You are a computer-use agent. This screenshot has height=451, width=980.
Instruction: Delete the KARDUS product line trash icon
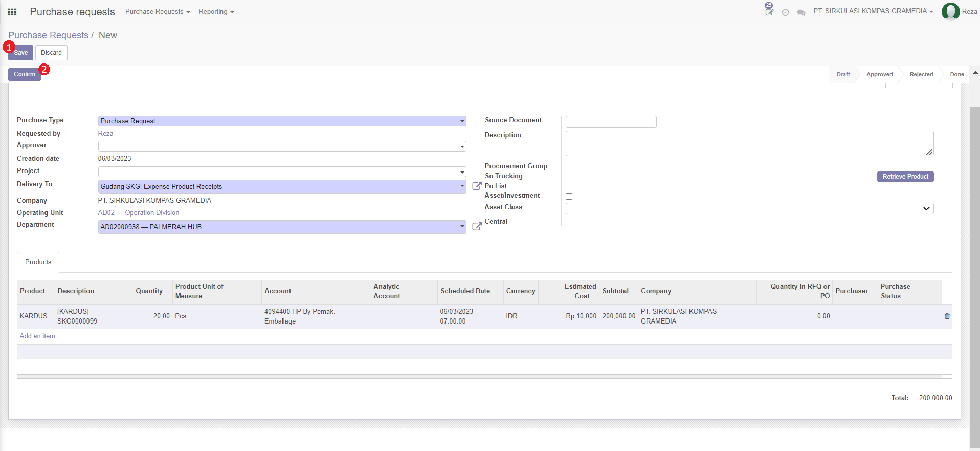947,316
